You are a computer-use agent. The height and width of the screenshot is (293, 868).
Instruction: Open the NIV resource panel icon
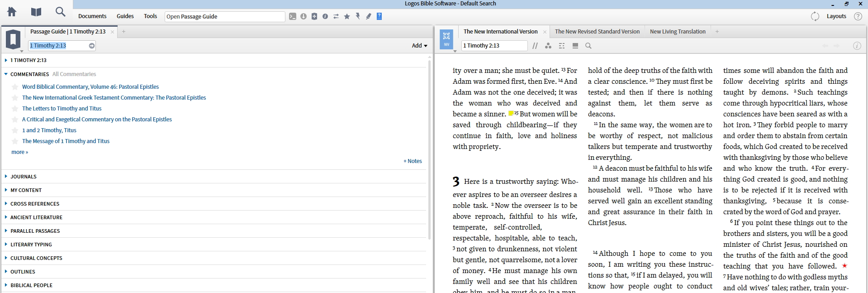pos(446,39)
